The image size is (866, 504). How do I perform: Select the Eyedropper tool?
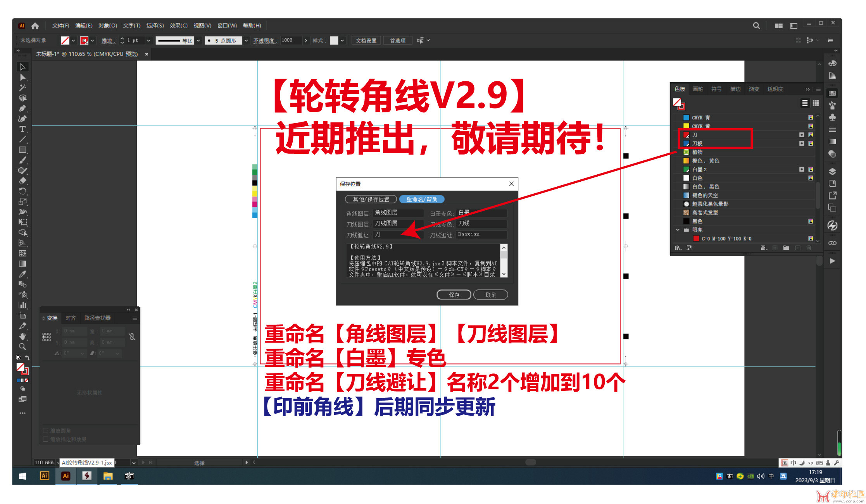point(22,274)
